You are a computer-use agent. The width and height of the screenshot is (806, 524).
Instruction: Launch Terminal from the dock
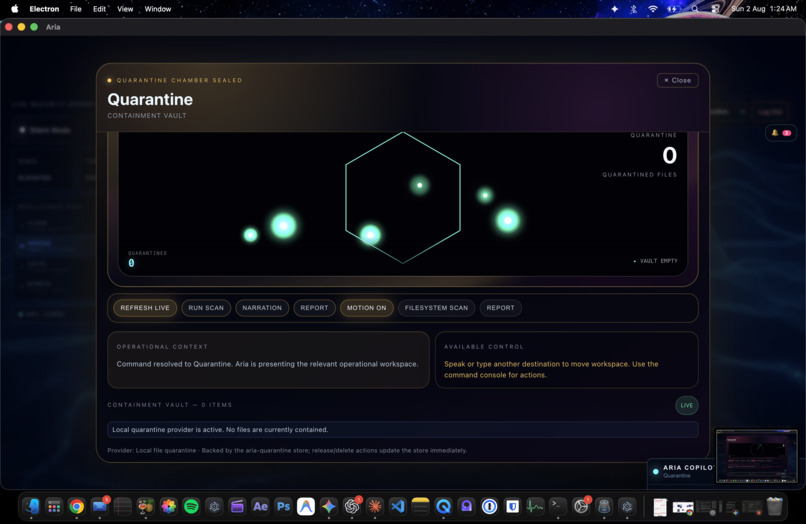(x=558, y=507)
